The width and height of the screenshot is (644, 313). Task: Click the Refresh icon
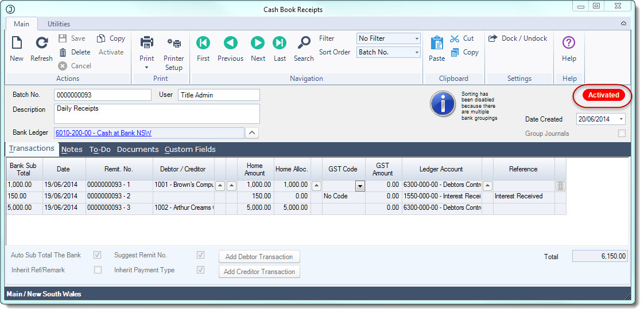click(x=41, y=42)
